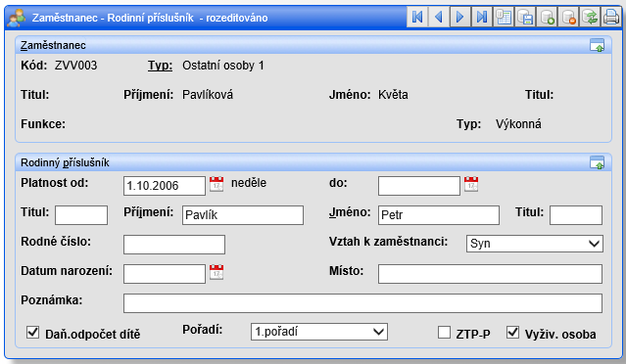Click the Zaměstnanec panel header title
626x364 pixels.
(x=53, y=45)
